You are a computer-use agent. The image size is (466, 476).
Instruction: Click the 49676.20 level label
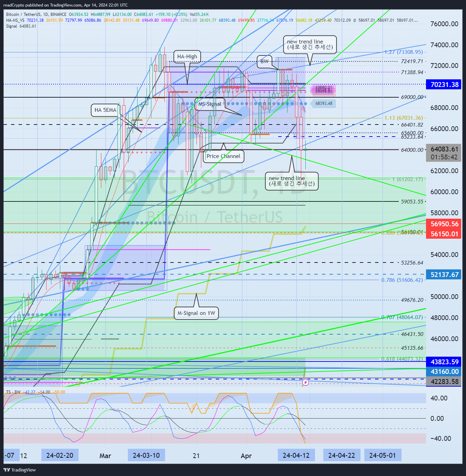(x=412, y=300)
